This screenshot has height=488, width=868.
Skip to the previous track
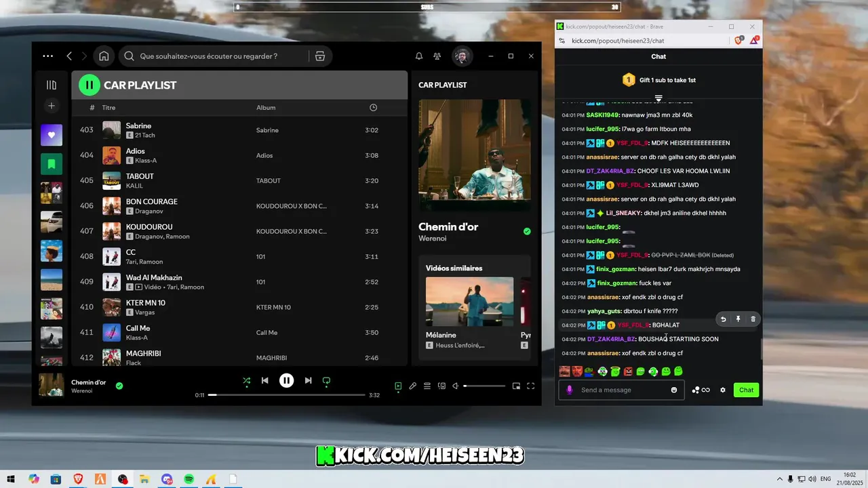coord(265,381)
